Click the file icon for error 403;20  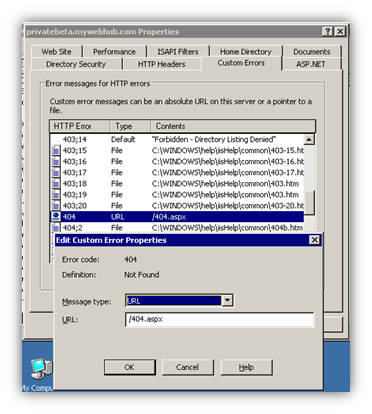56,205
